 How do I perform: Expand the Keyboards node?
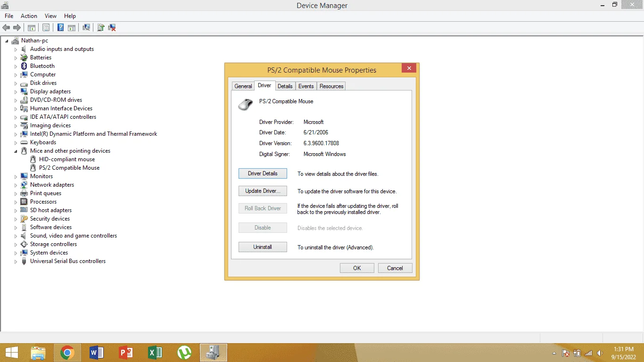pos(16,143)
